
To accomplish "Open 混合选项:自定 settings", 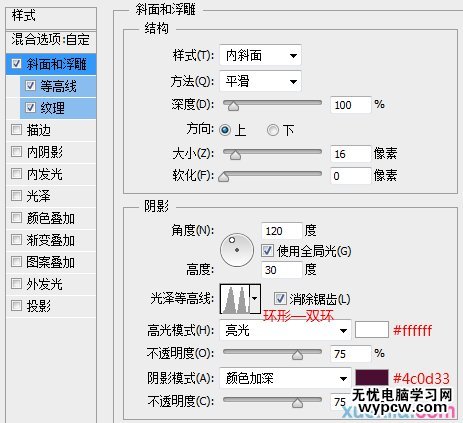I will [x=51, y=40].
